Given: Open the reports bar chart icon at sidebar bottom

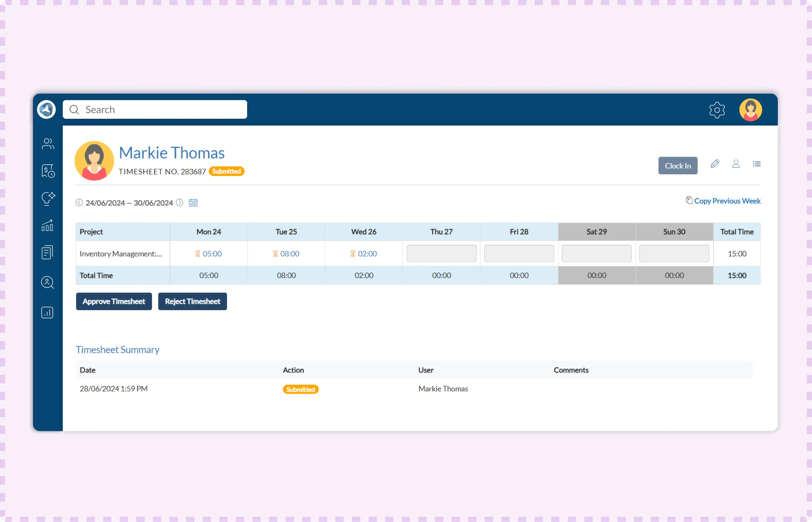Looking at the screenshot, I should (x=47, y=312).
